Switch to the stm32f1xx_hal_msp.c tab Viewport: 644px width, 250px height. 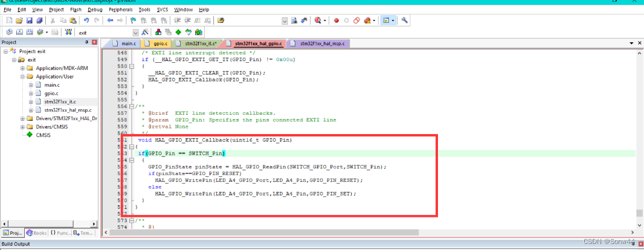tap(319, 43)
